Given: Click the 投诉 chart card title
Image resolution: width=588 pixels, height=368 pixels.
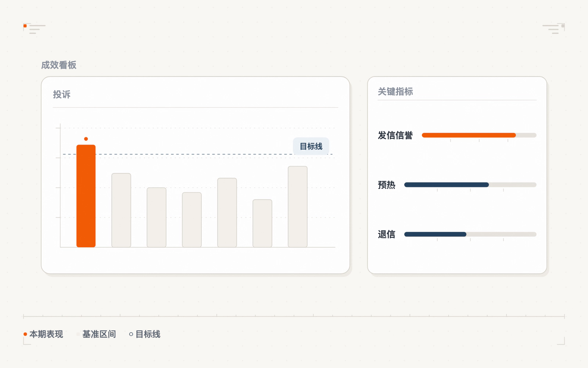Looking at the screenshot, I should coord(62,95).
